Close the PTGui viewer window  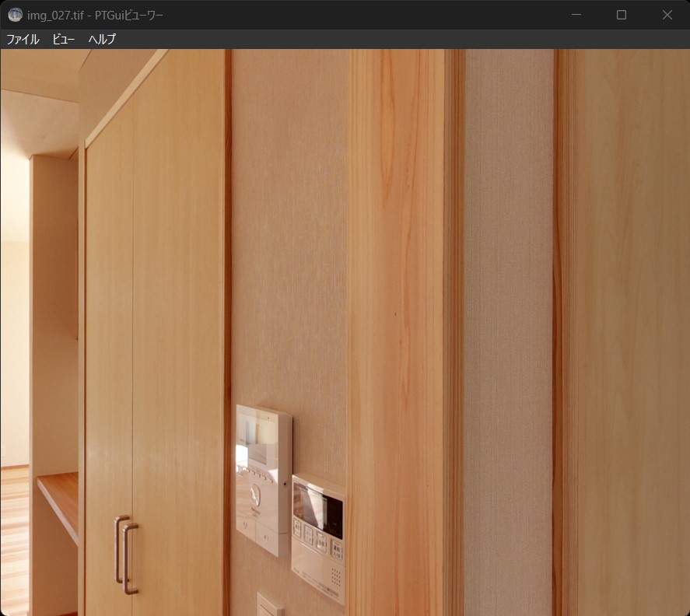point(667,15)
